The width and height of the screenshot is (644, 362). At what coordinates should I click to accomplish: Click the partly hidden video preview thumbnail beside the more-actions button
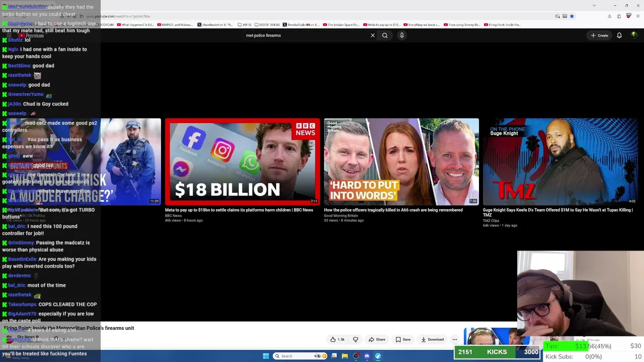490,336
